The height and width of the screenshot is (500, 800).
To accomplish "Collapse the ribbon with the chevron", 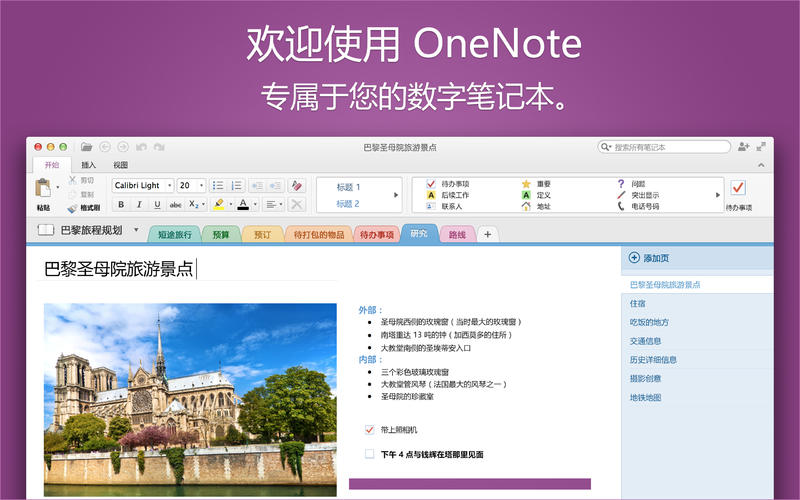I will (761, 165).
